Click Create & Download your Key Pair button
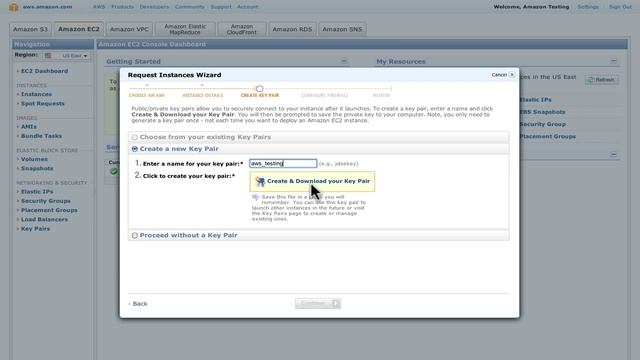 (312, 181)
